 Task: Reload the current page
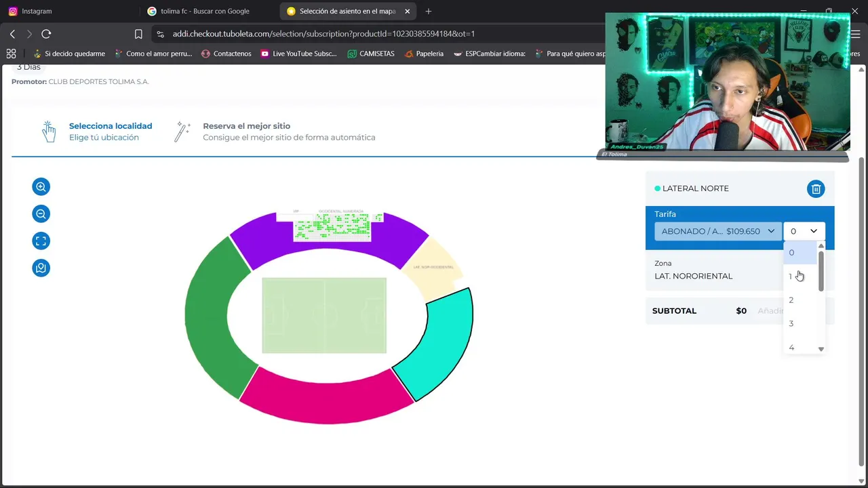[46, 34]
